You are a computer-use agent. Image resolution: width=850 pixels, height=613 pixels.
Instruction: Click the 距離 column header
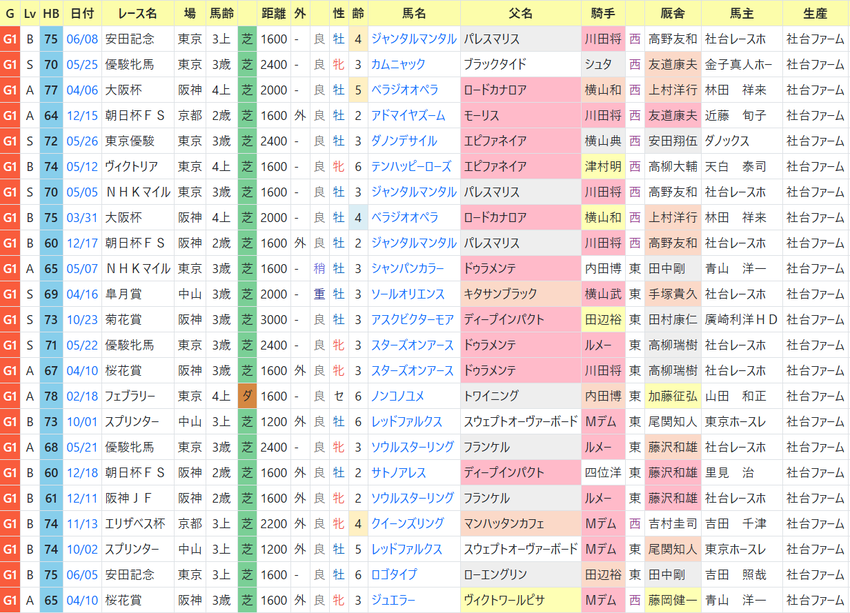(x=274, y=13)
